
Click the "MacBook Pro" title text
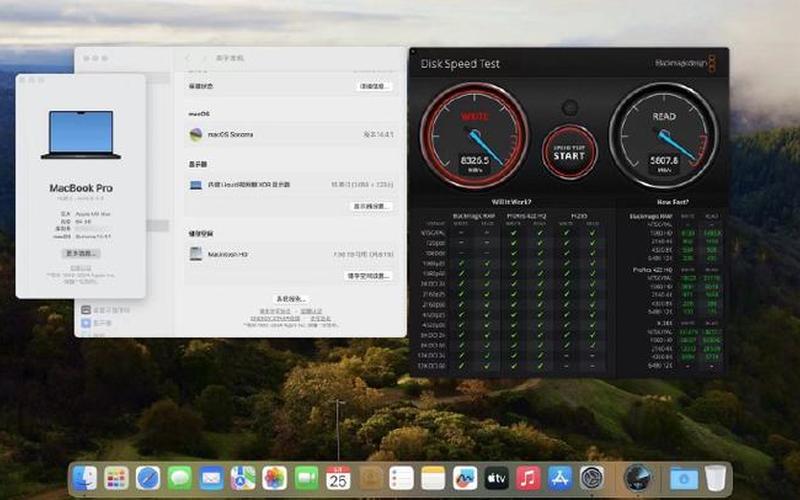coord(81,188)
